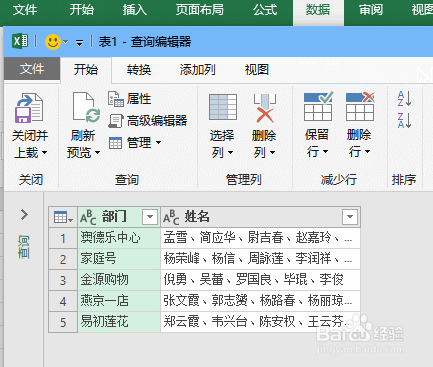The image size is (433, 367).
Task: Click the names cell starting with 张文霞
Action: click(260, 301)
